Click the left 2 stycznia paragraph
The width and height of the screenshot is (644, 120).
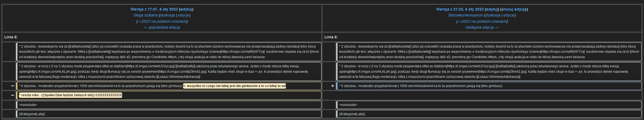point(169,52)
